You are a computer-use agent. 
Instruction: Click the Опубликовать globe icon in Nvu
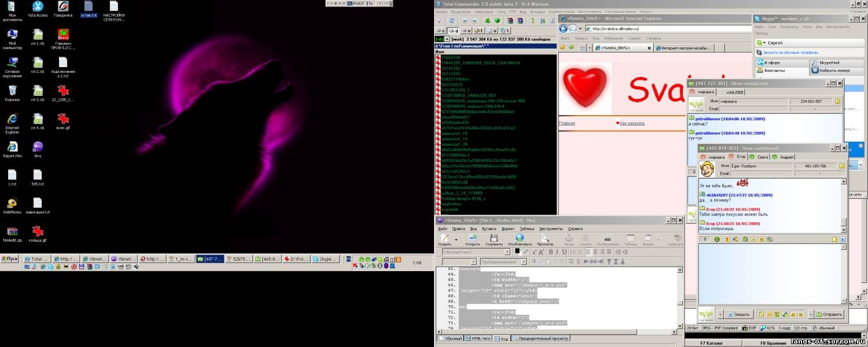click(520, 239)
